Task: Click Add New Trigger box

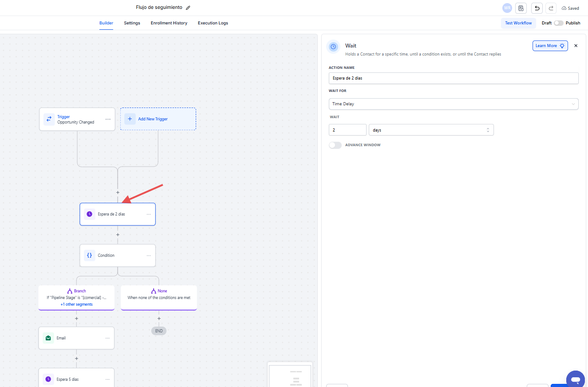Action: (x=158, y=119)
